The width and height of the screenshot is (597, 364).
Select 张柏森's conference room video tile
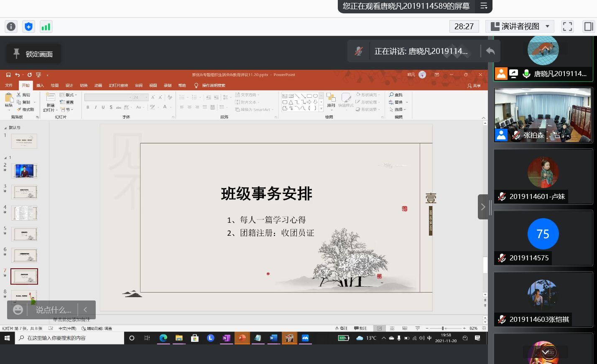pyautogui.click(x=543, y=115)
